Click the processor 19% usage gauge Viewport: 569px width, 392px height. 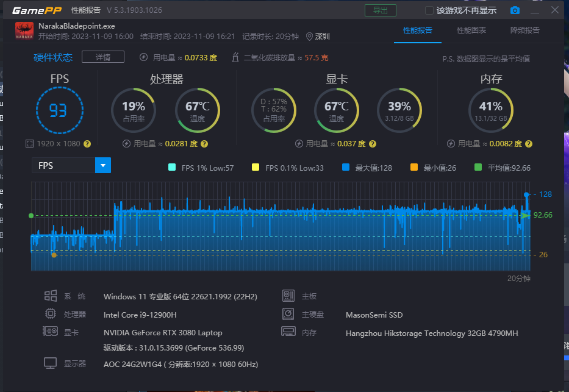tap(134, 110)
